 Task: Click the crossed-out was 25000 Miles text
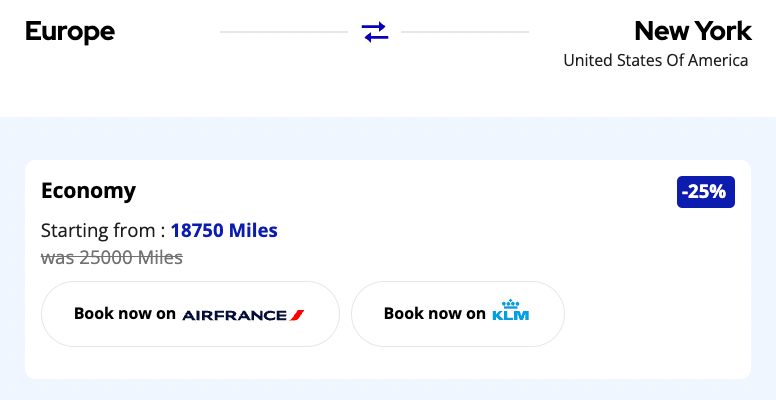(x=112, y=257)
